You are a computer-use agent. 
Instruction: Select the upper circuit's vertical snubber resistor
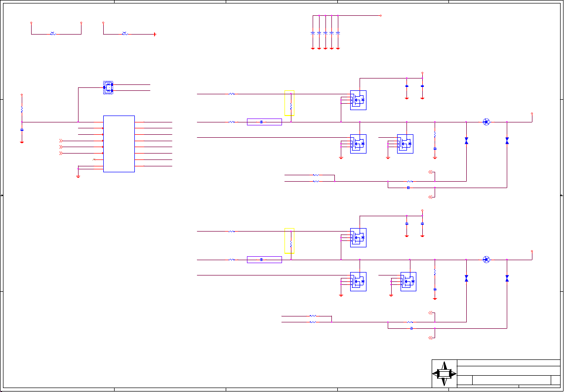coord(435,134)
